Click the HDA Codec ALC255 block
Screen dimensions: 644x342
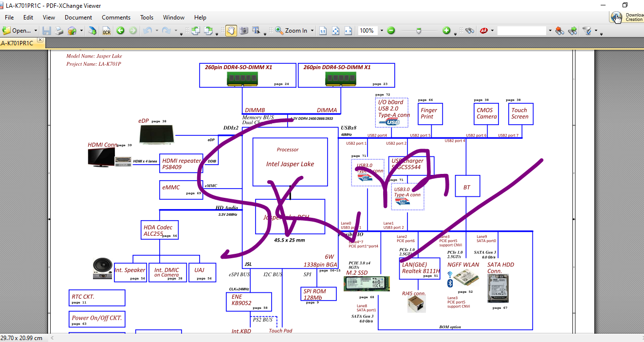point(159,230)
